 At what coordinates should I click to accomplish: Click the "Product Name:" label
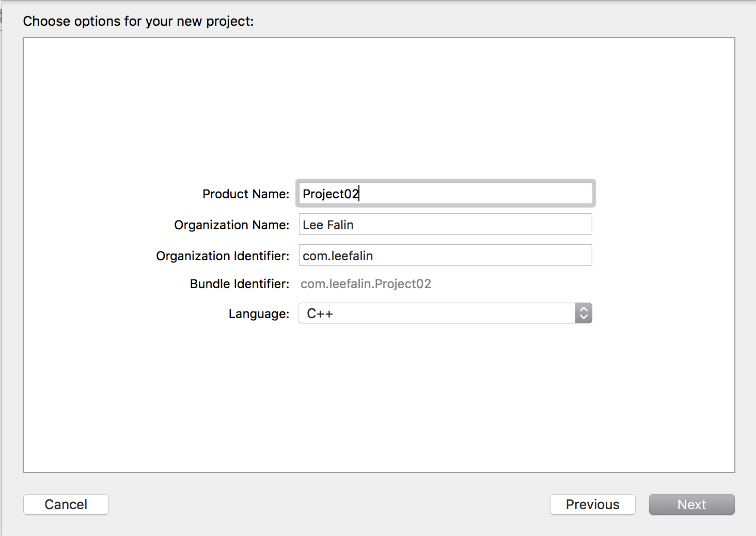click(x=246, y=194)
